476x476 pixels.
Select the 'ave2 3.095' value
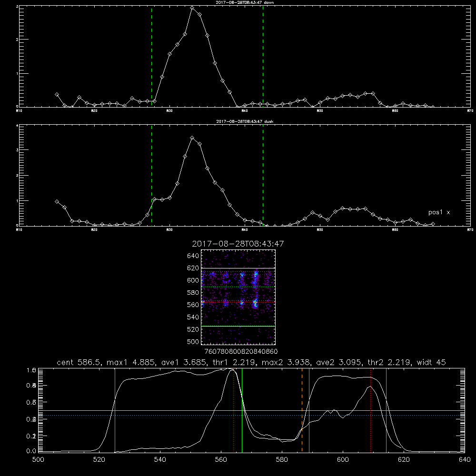coord(338,362)
